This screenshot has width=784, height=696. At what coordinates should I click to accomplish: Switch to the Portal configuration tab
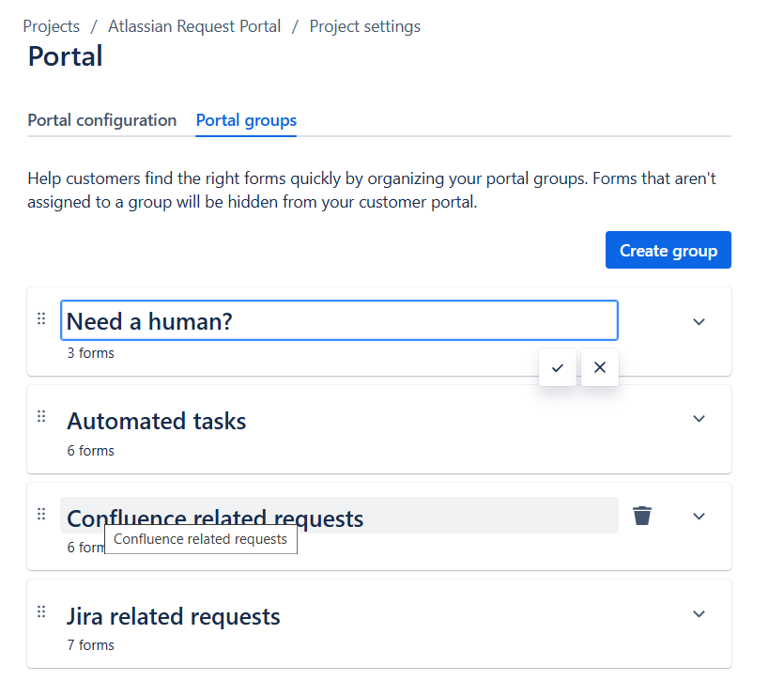point(102,120)
